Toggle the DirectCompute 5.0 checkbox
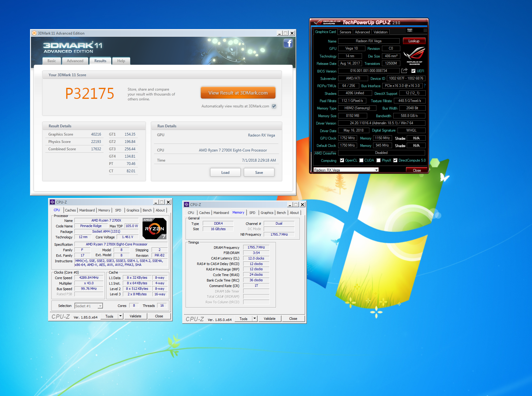Image resolution: width=532 pixels, height=396 pixels. tap(395, 160)
